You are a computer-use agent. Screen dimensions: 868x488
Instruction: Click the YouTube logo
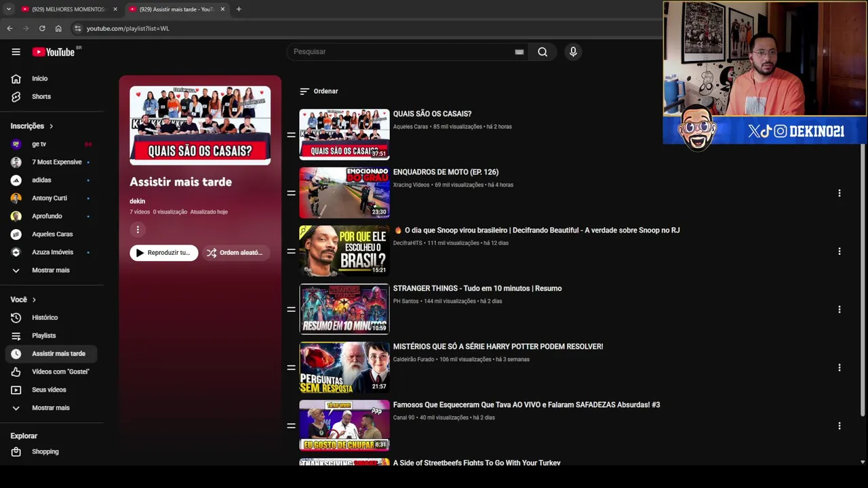pyautogui.click(x=54, y=52)
